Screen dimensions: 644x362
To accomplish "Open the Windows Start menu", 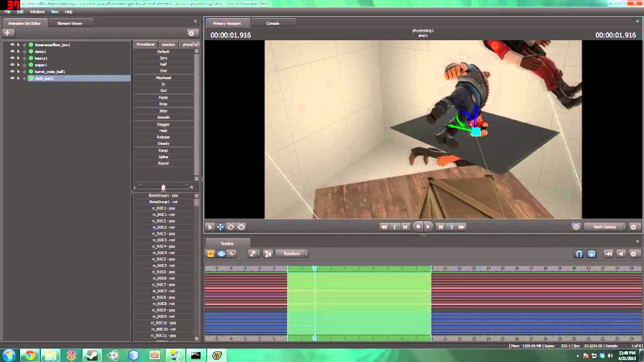I will [9, 355].
